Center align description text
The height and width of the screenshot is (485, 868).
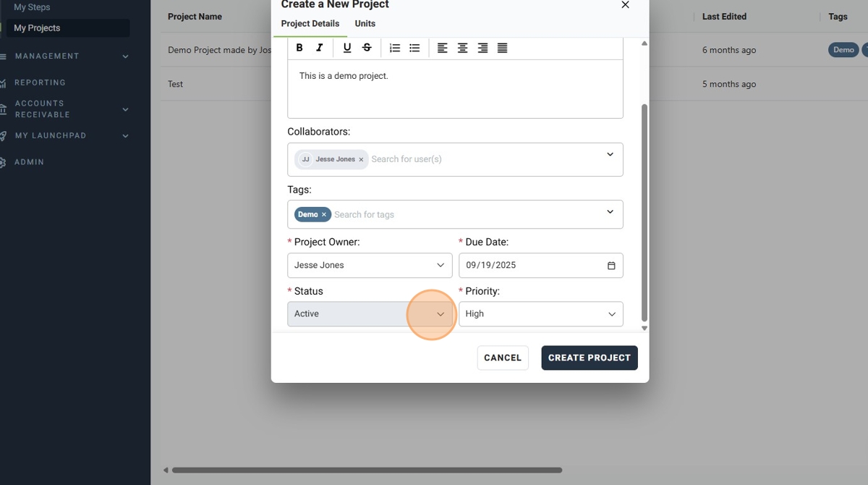click(462, 48)
